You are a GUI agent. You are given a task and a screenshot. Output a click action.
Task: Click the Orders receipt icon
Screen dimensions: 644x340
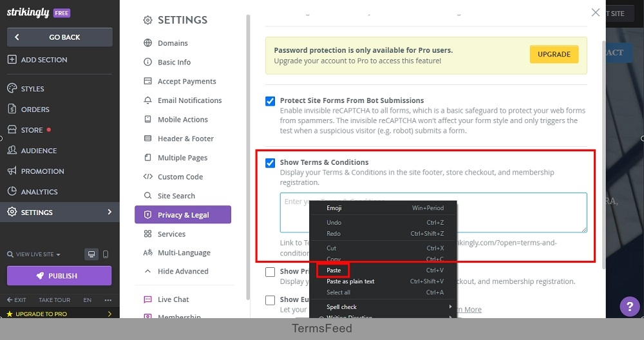pyautogui.click(x=12, y=109)
